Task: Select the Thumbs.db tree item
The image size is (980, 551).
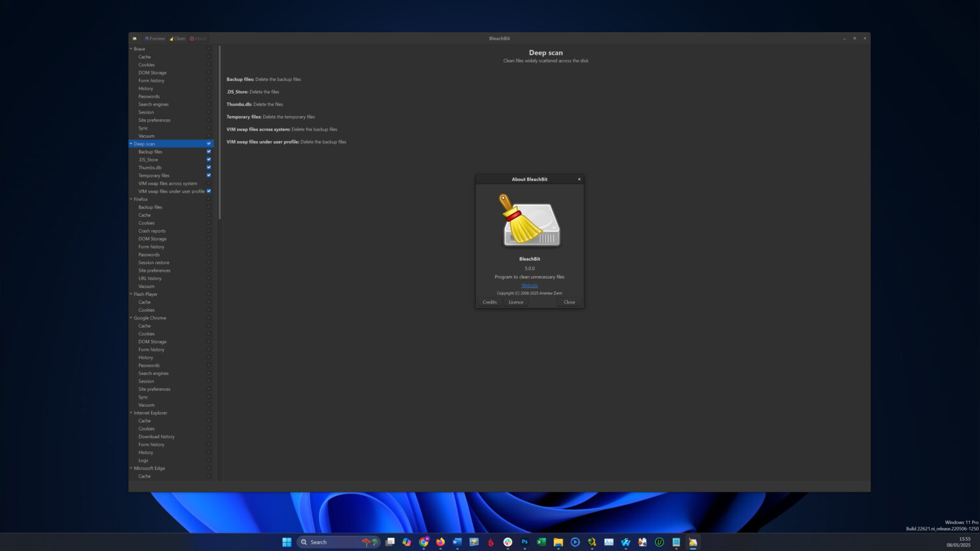Action: tap(150, 167)
